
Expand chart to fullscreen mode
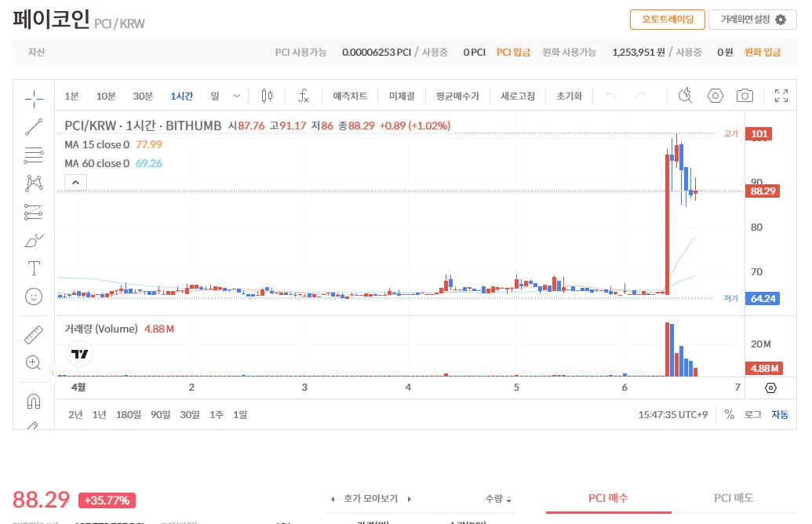(x=781, y=95)
